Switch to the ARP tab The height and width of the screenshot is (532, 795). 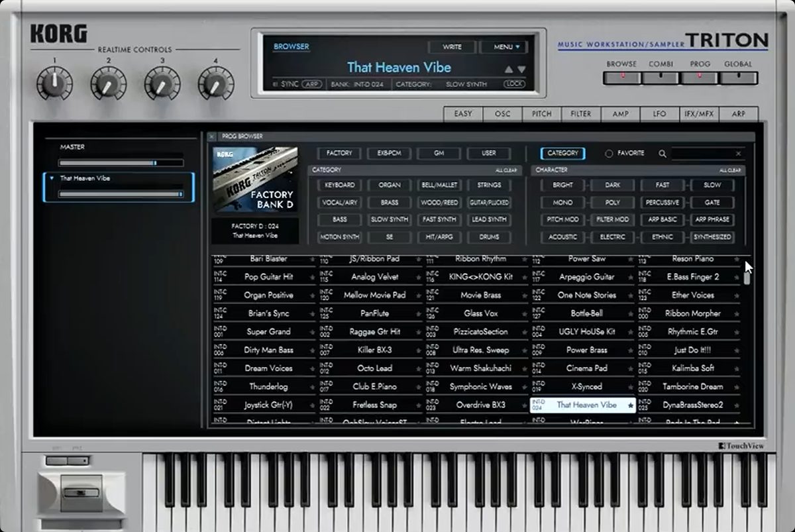(x=738, y=114)
